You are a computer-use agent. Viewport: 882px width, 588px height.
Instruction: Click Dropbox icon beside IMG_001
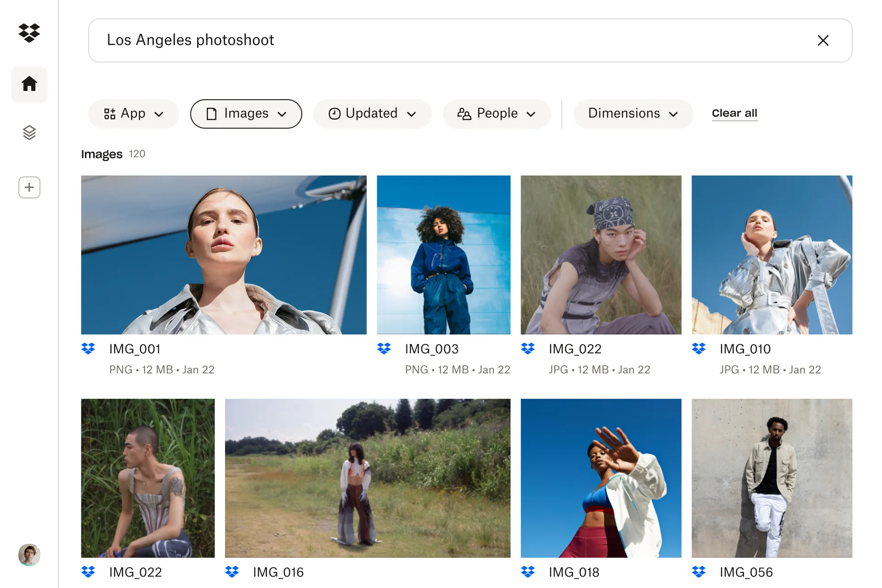point(88,349)
